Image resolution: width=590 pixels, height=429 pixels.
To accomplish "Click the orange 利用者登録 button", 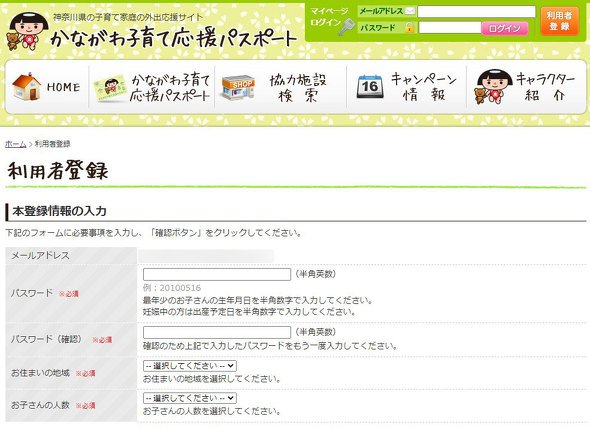I will 559,21.
